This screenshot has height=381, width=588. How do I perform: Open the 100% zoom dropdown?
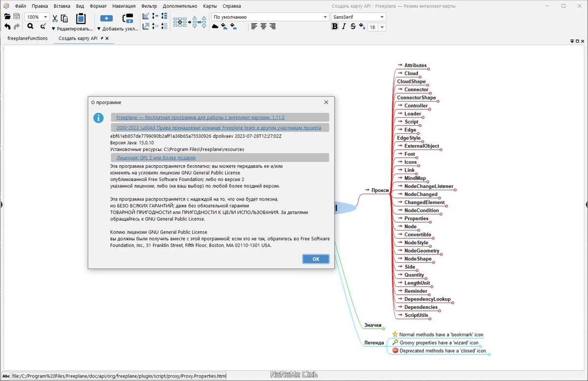click(37, 17)
